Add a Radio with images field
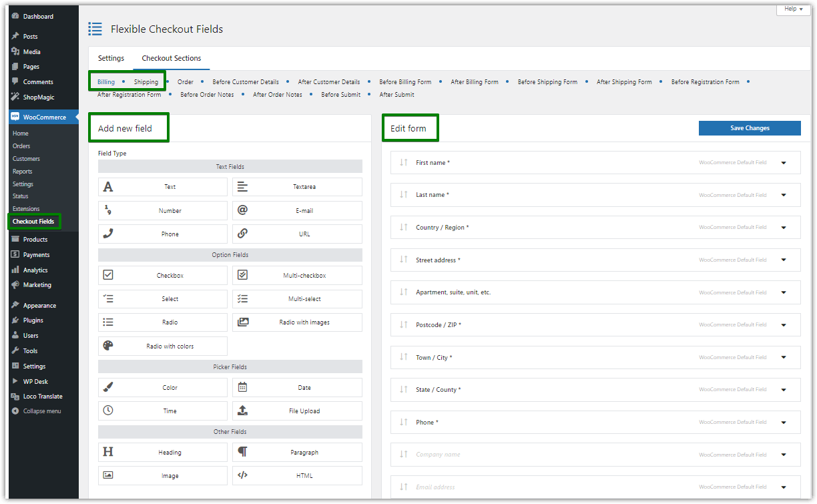The width and height of the screenshot is (817, 504). (297, 322)
